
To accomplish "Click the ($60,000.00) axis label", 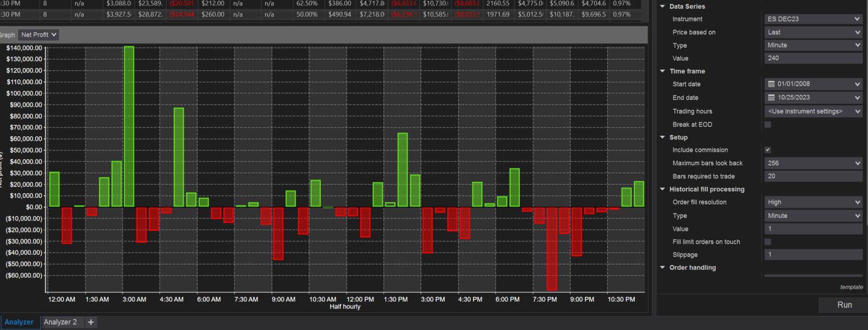I will coord(24,275).
